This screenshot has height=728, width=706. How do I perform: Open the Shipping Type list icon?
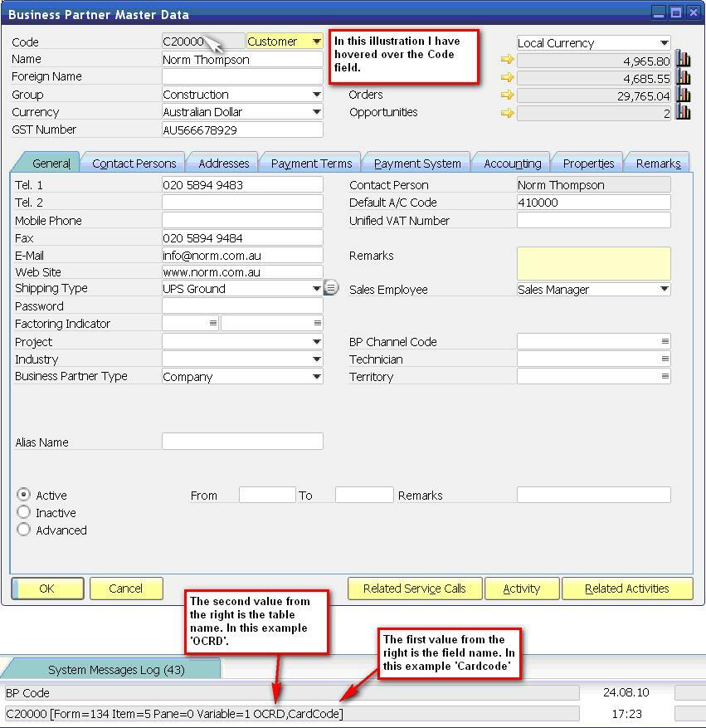331,288
